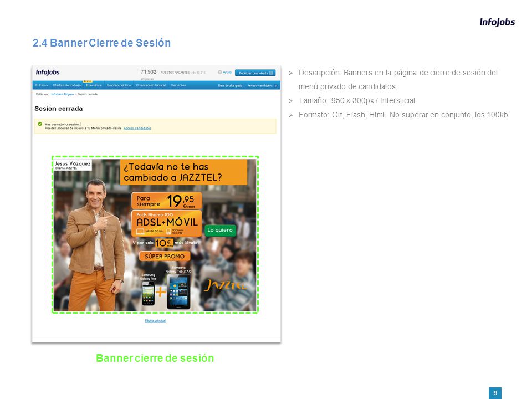Click the 'Sesión cerrada' page heading
The image size is (532, 399).
point(59,109)
